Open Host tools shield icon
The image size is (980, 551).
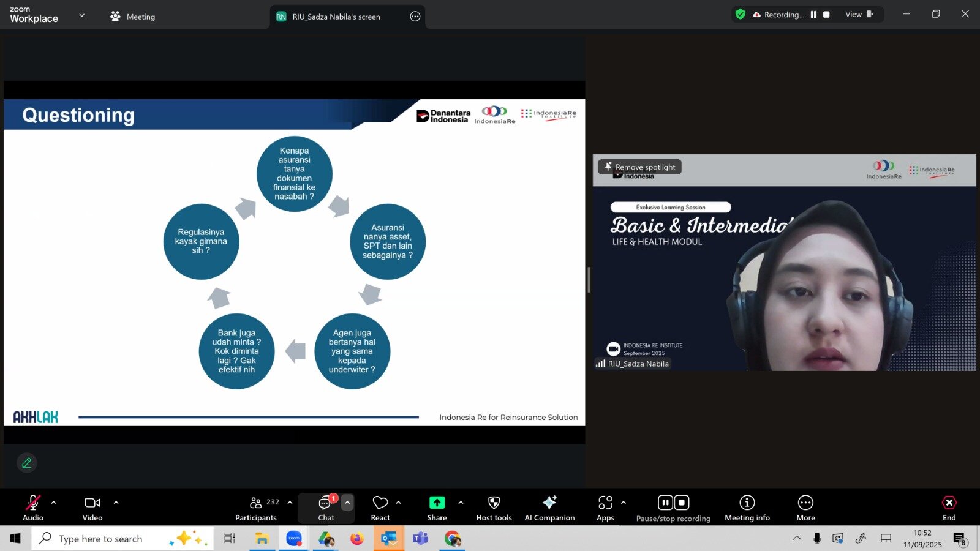coord(494,508)
